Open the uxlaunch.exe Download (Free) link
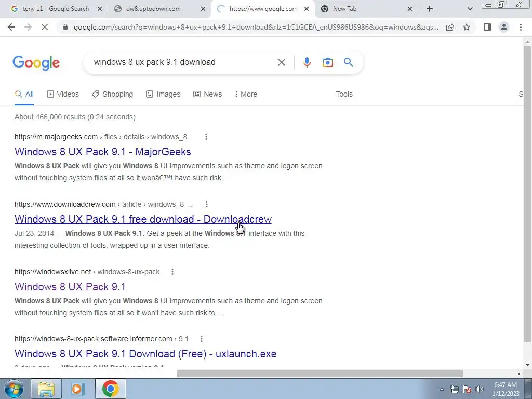Screen dimensions: 532x399 coord(145,354)
